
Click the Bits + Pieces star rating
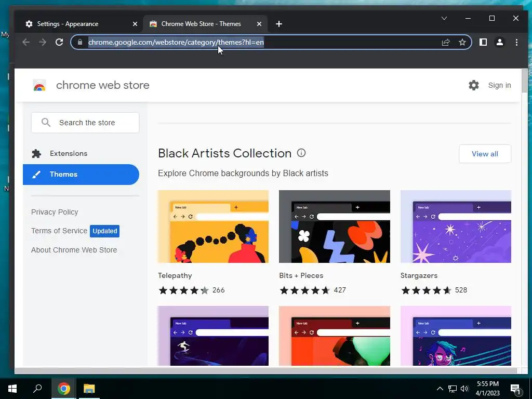(x=304, y=290)
